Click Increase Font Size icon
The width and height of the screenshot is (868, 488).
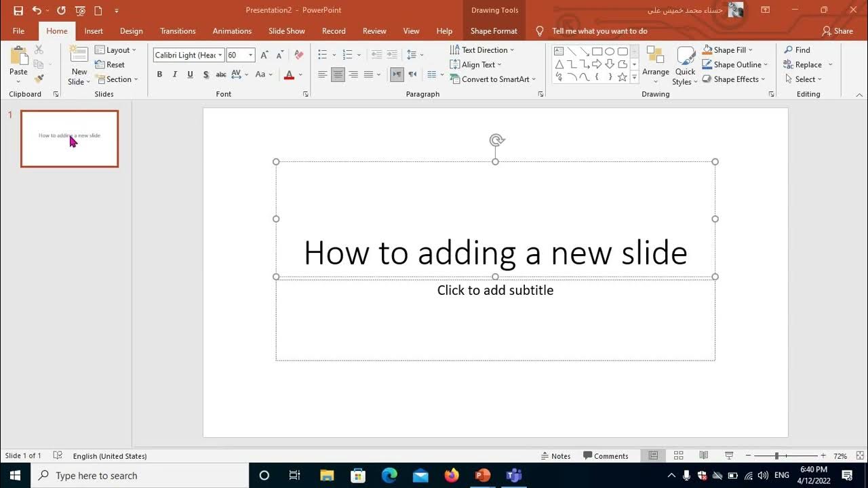(264, 55)
